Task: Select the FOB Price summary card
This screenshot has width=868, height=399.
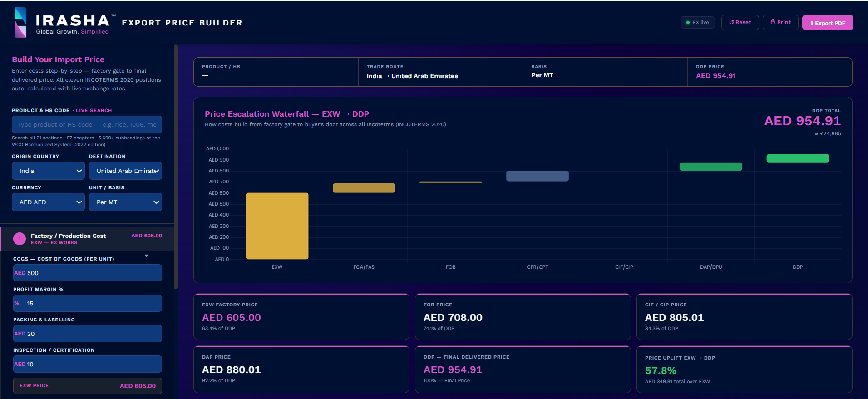Action: click(x=523, y=317)
